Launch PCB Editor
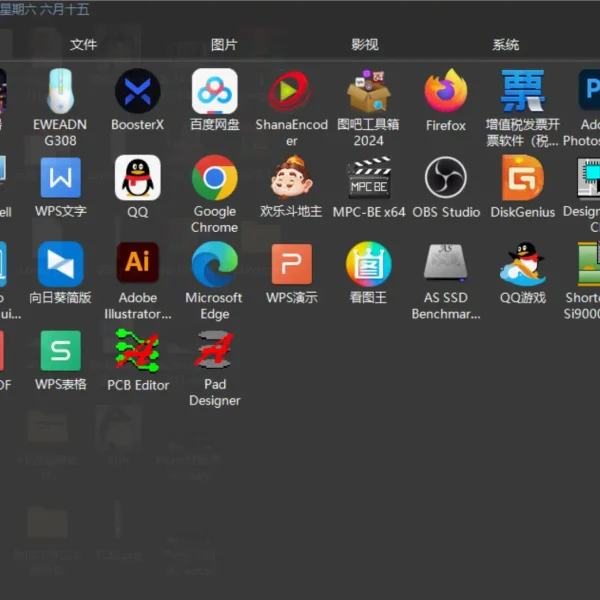Viewport: 600px width, 600px height. click(x=138, y=351)
